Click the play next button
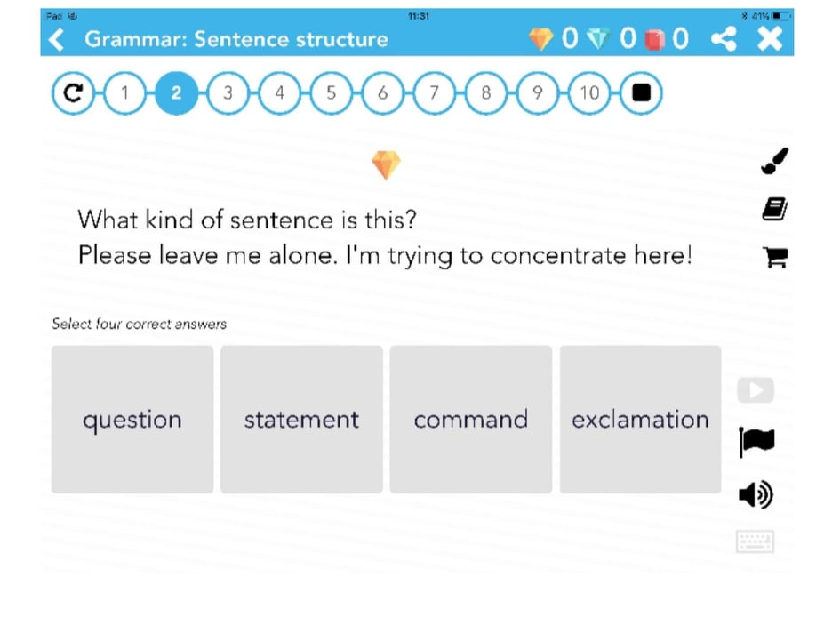The image size is (840, 625). click(756, 389)
